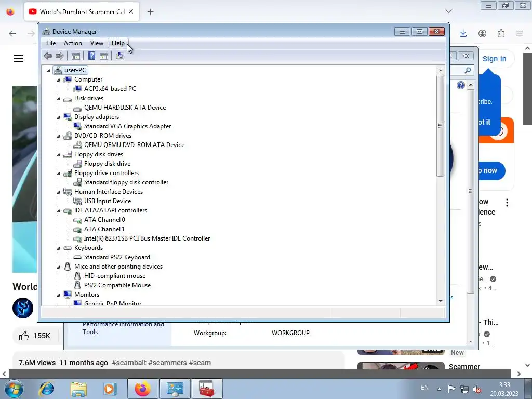Viewport: 532px width, 399px height.
Task: Collapse the Human Interface Devices category
Action: click(58, 192)
